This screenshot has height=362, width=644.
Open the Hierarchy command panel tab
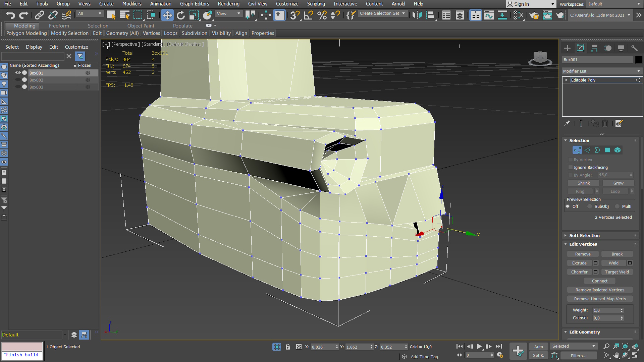[x=594, y=48]
